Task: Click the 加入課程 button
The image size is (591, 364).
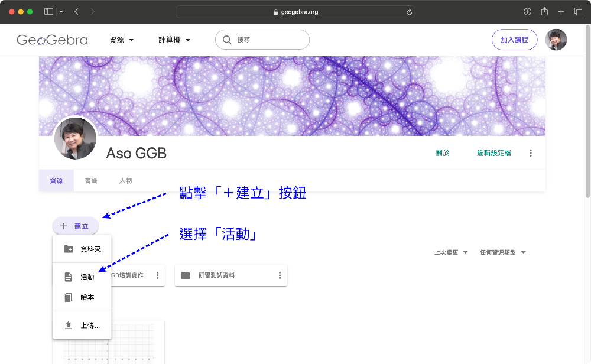Action: [x=515, y=40]
